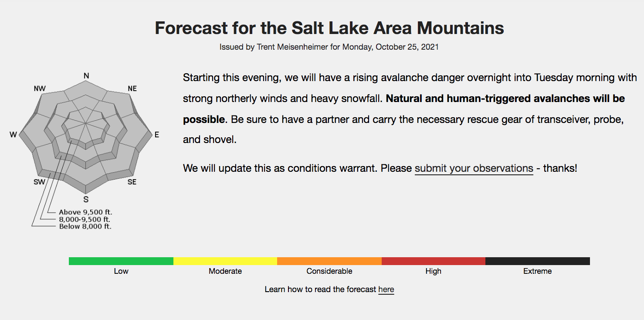This screenshot has height=320, width=644.
Task: Click the Above 9,500 ft. elevation label
Action: pyautogui.click(x=85, y=212)
